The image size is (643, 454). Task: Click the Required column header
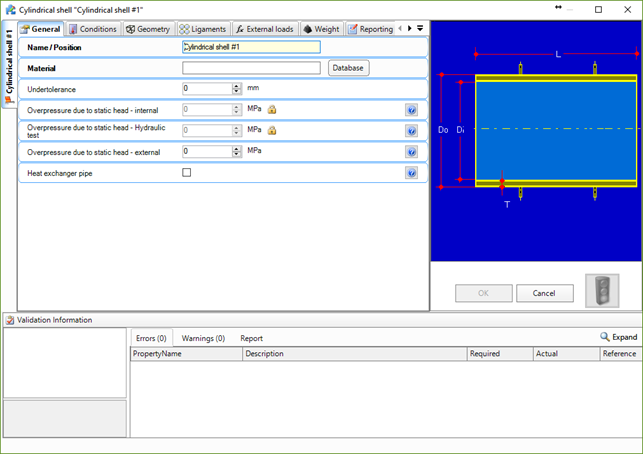click(x=500, y=354)
